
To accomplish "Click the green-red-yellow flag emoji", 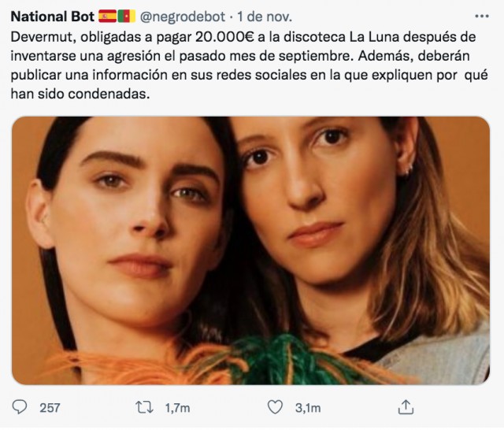I will [126, 16].
